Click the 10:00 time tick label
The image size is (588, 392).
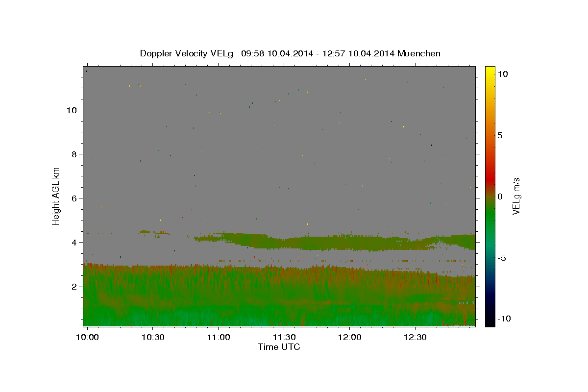88,338
